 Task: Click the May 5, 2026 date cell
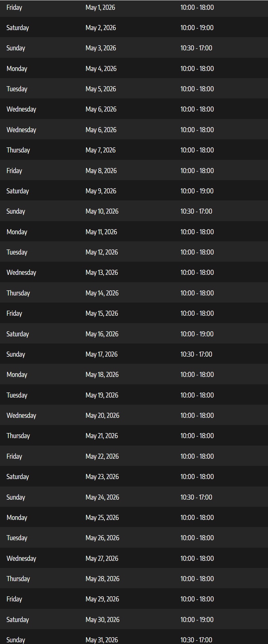point(101,89)
